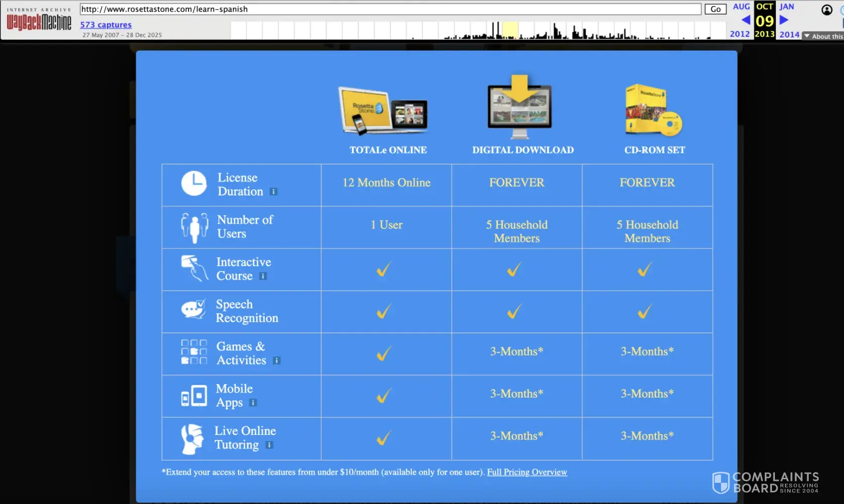Click the Games & Activities checkmark for TOTALe Online
The image size is (844, 504).
click(x=384, y=354)
